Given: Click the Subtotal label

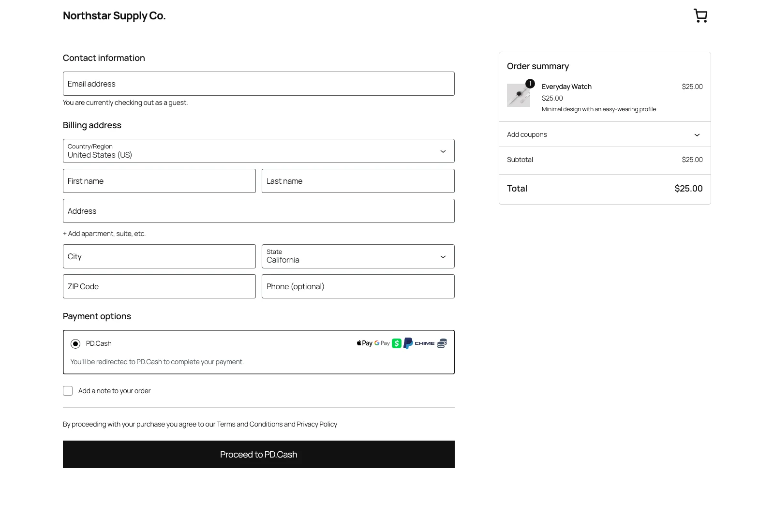Looking at the screenshot, I should [x=520, y=160].
